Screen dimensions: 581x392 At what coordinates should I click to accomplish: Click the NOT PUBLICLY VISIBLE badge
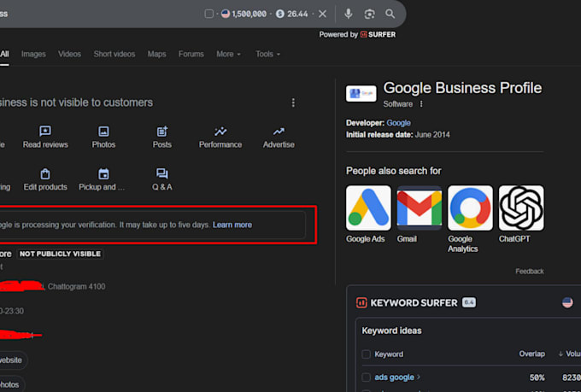point(60,254)
